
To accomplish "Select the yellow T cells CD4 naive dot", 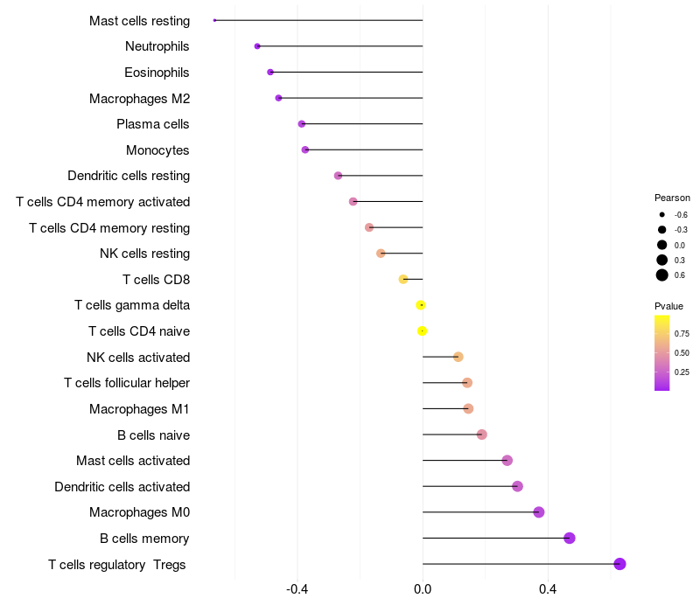I will click(423, 331).
